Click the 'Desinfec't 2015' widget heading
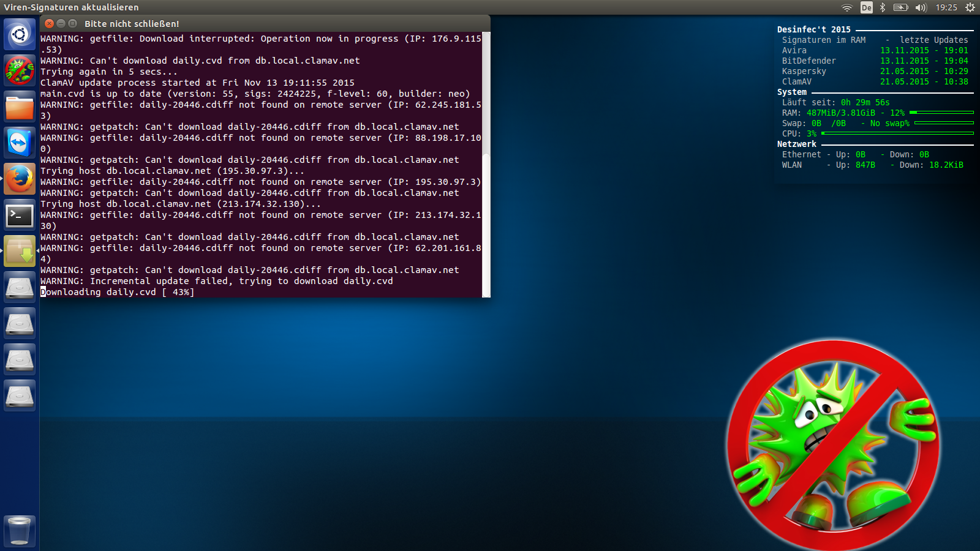This screenshot has height=551, width=980. coord(814,29)
